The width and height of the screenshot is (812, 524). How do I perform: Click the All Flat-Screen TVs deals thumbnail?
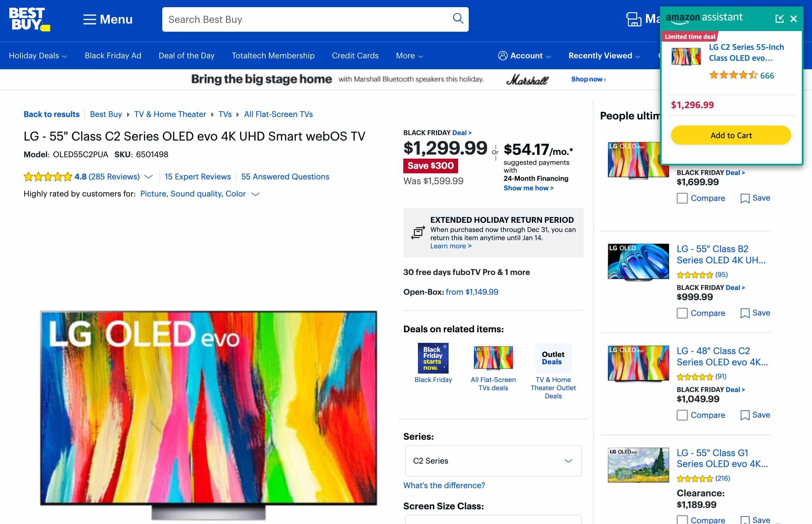coord(492,358)
